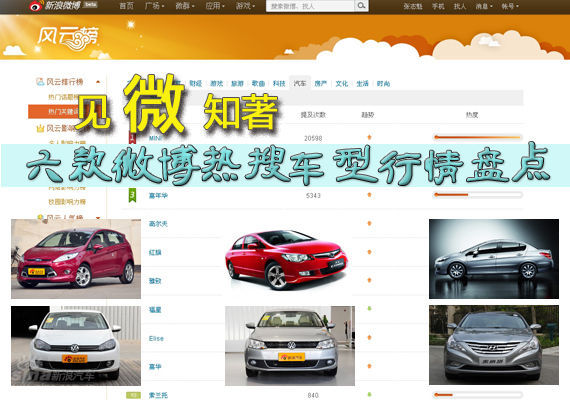Image resolution: width=570 pixels, height=400 pixels.
Task: Open the 索兰托 keyword link
Action: [x=158, y=395]
